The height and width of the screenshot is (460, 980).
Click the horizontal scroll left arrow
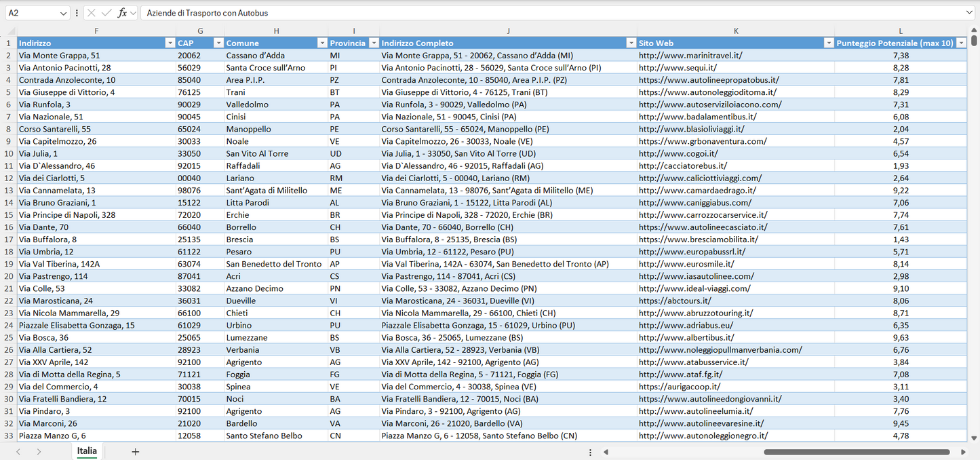[x=606, y=452]
